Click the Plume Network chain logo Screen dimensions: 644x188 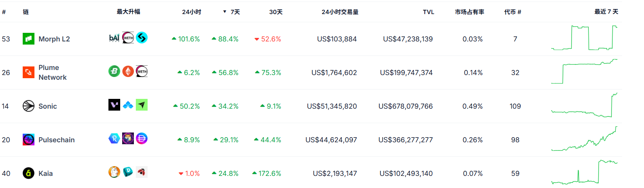click(x=29, y=72)
